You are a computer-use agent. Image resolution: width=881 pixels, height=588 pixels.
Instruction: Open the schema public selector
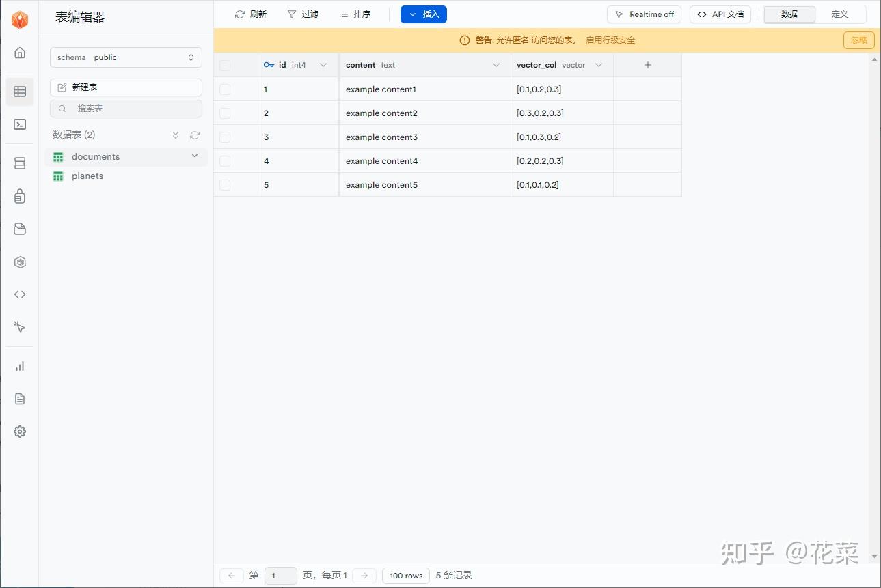click(x=126, y=57)
